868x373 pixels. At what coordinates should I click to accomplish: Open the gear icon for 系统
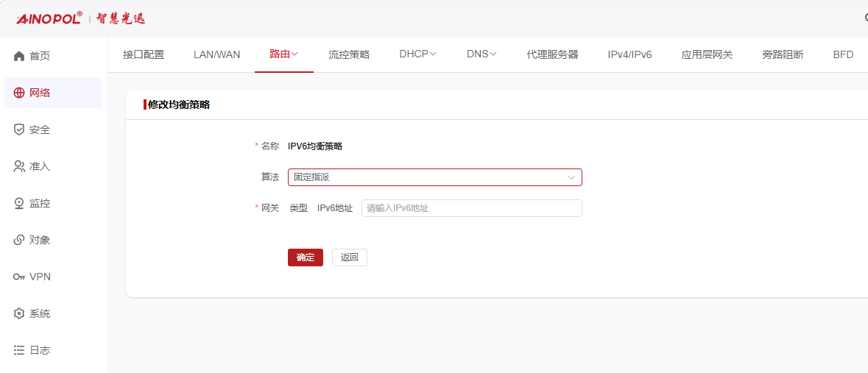[19, 313]
